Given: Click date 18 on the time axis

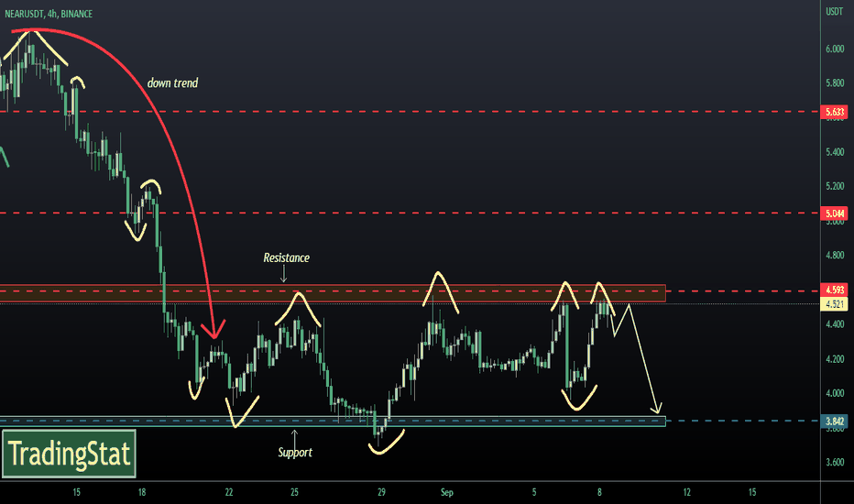Looking at the screenshot, I should coord(142,493).
